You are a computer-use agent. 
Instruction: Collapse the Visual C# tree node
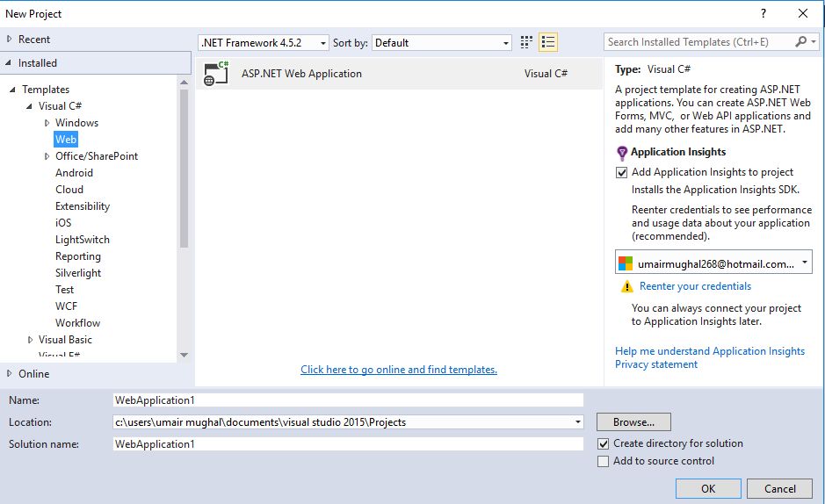[30, 106]
